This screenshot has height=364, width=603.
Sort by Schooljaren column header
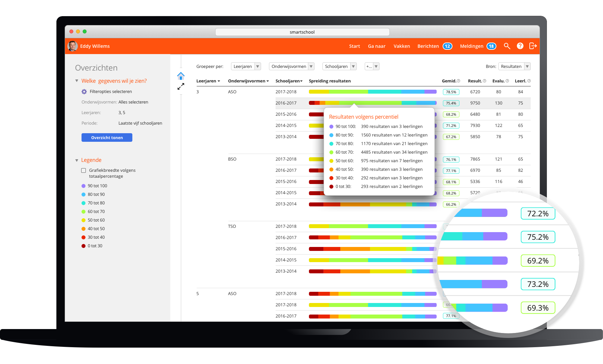(x=289, y=81)
